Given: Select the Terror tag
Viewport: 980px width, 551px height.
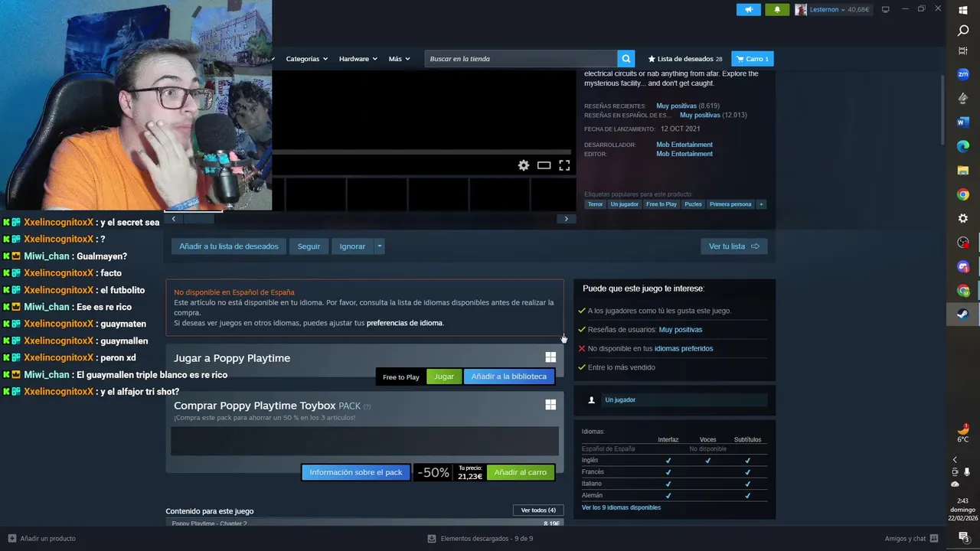Looking at the screenshot, I should tap(595, 204).
